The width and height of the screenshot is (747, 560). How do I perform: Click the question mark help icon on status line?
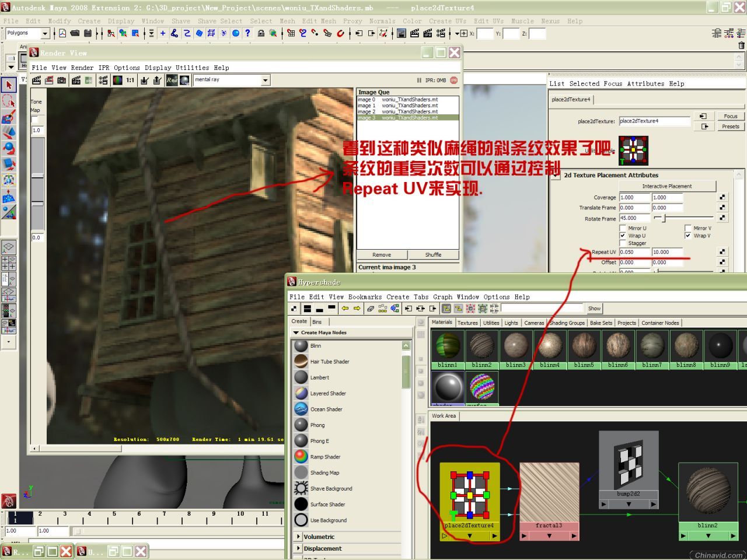pos(247,33)
